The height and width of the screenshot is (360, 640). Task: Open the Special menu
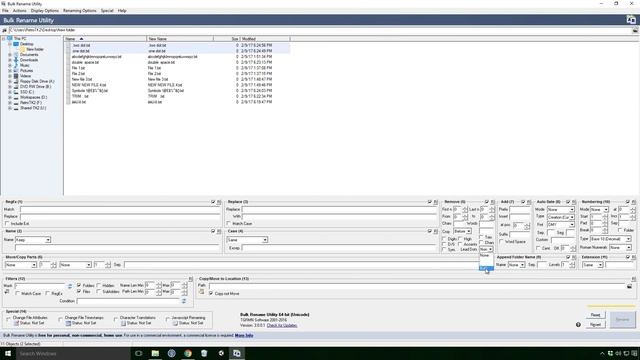[107, 11]
